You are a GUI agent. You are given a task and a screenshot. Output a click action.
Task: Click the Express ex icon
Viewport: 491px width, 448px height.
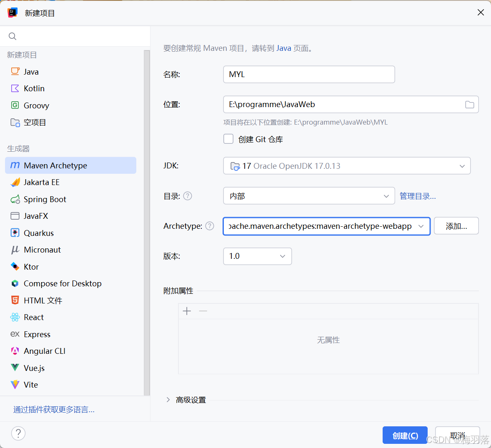(15, 334)
